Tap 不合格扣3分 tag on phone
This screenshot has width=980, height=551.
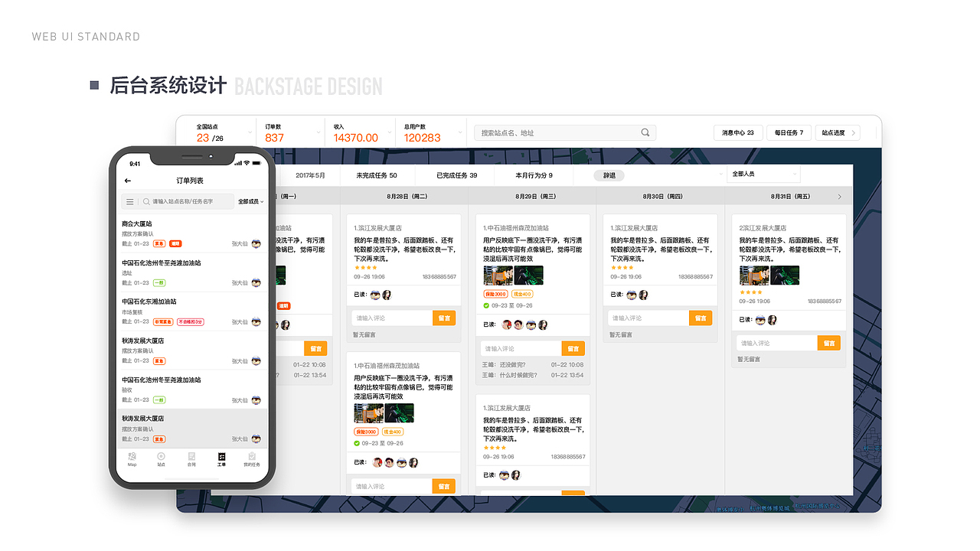pos(191,321)
